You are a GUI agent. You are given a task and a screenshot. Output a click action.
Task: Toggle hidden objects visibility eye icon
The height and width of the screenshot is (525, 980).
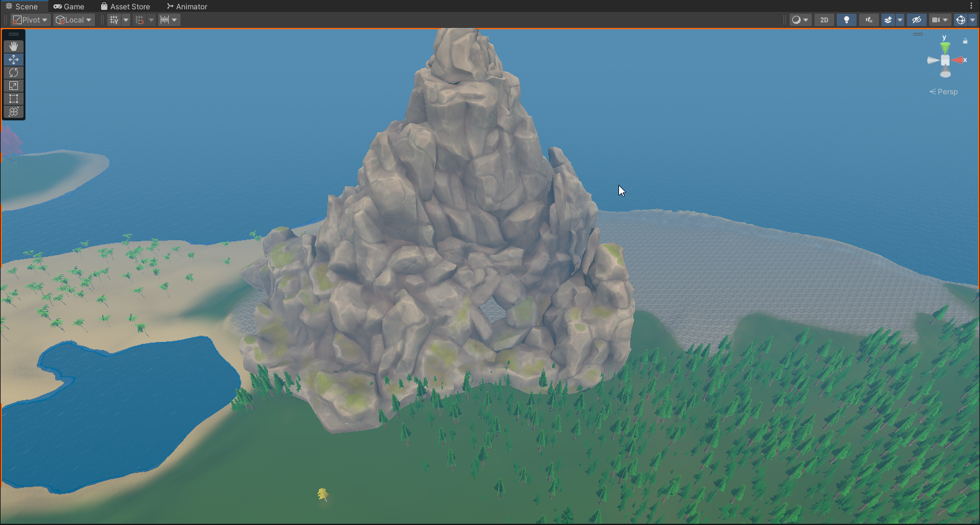[x=916, y=20]
